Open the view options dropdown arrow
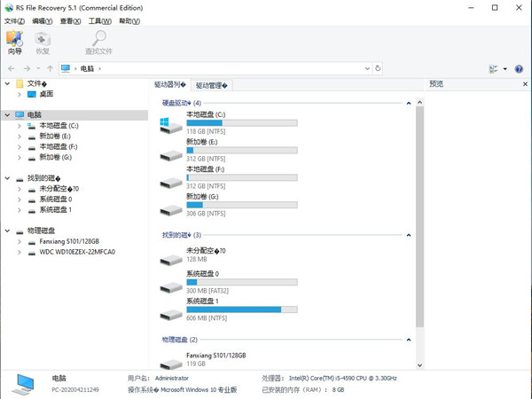The width and height of the screenshot is (532, 399). (x=505, y=69)
